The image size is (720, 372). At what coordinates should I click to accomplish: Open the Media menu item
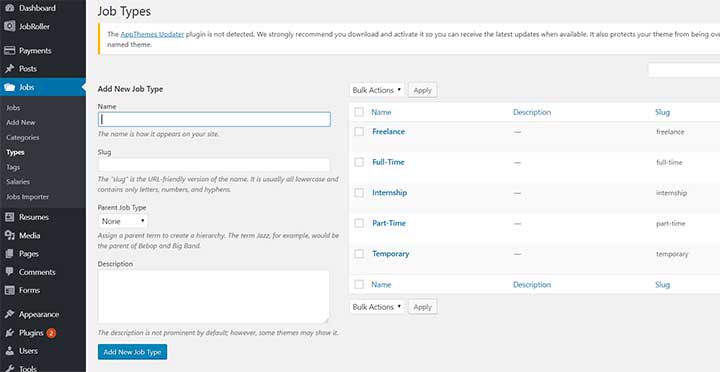pos(29,236)
